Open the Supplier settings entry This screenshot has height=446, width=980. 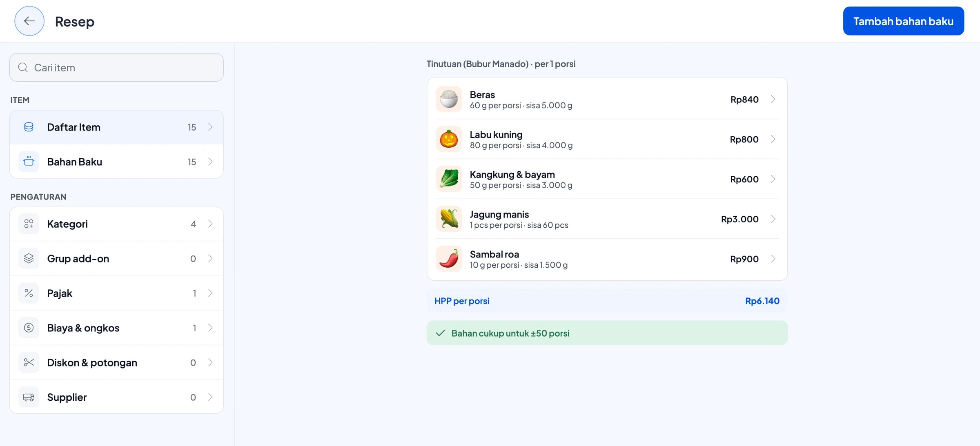[x=116, y=397]
